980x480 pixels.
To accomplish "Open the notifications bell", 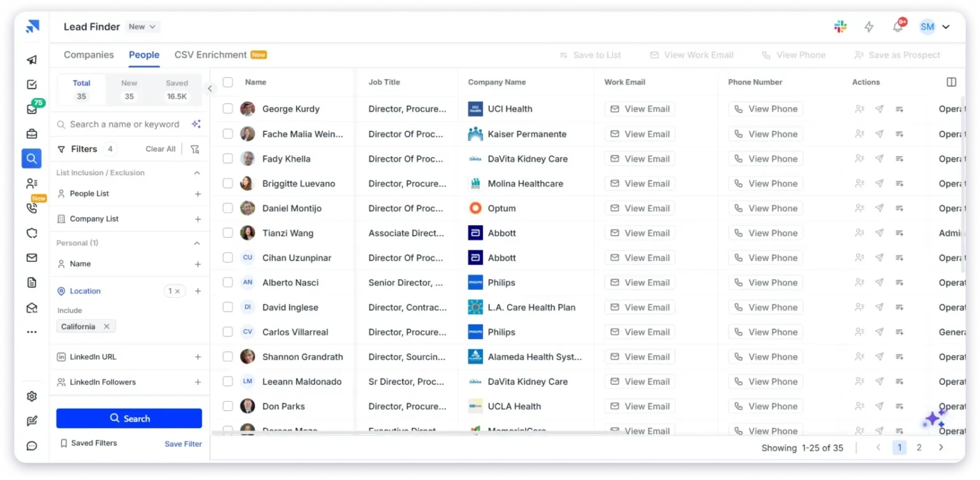I will [x=898, y=26].
